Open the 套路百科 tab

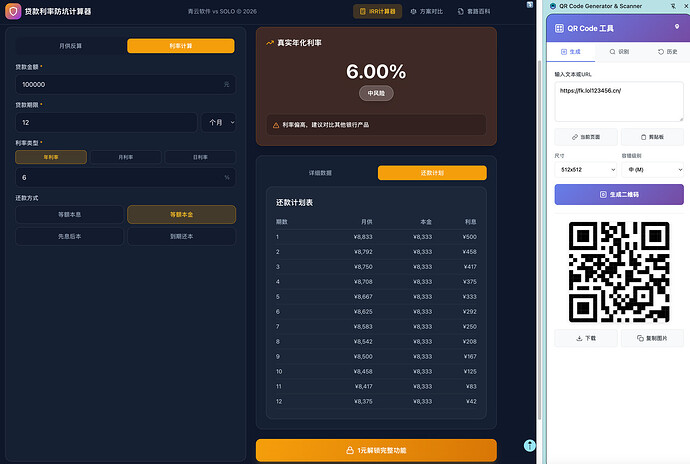coord(473,11)
